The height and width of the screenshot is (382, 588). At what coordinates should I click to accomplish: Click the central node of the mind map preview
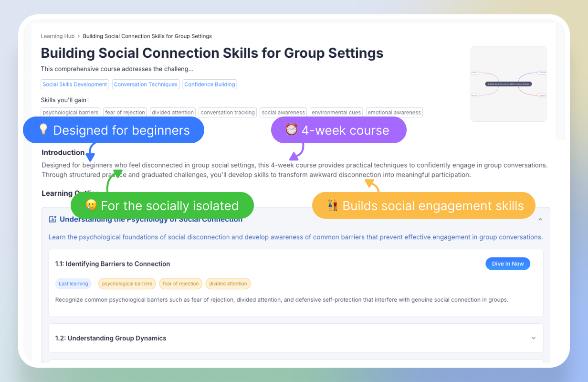(508, 84)
